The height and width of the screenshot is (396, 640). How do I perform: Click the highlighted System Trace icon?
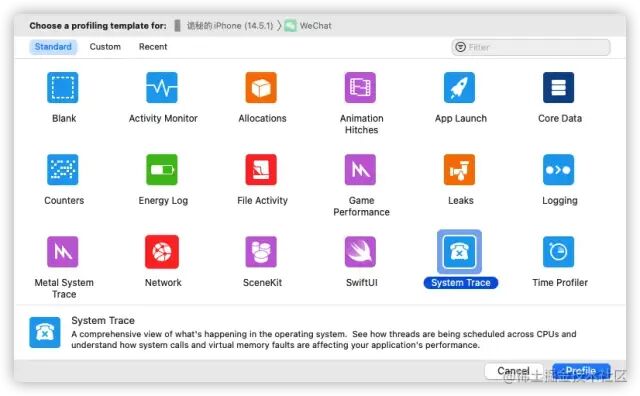459,251
